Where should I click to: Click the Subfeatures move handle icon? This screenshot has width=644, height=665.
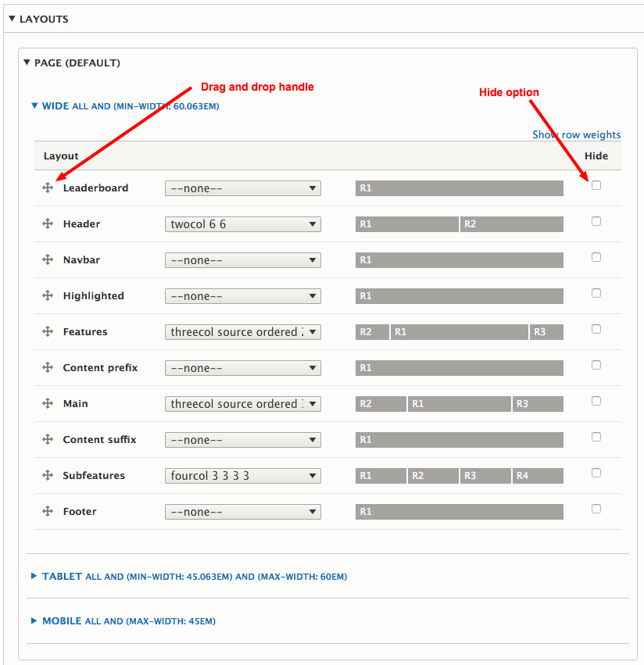(48, 476)
